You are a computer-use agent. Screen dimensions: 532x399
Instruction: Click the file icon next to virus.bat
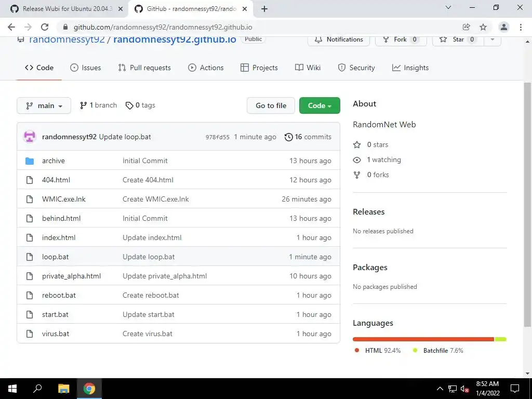[30, 334]
